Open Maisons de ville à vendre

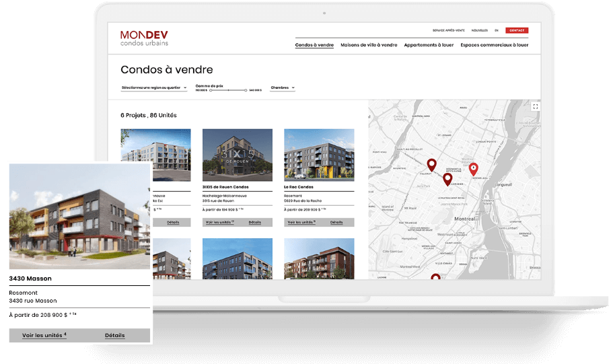(x=369, y=45)
